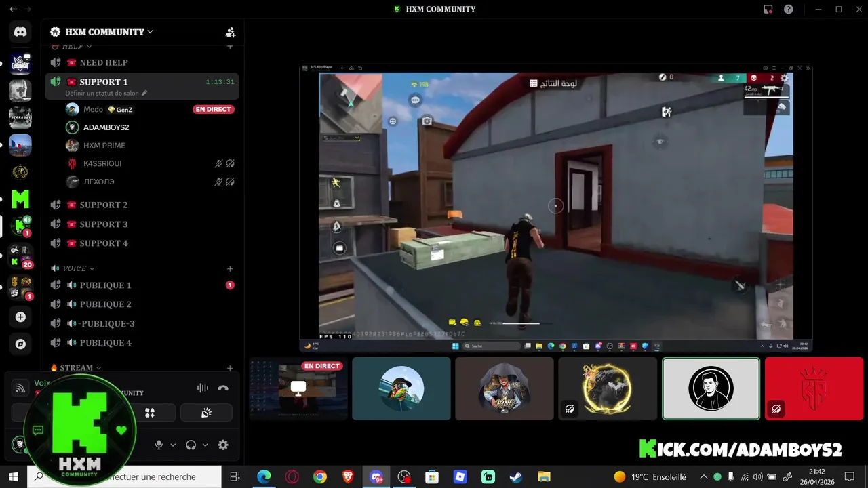This screenshot has width=868, height=488.
Task: Click the main live stream video view
Action: pyautogui.click(x=556, y=207)
